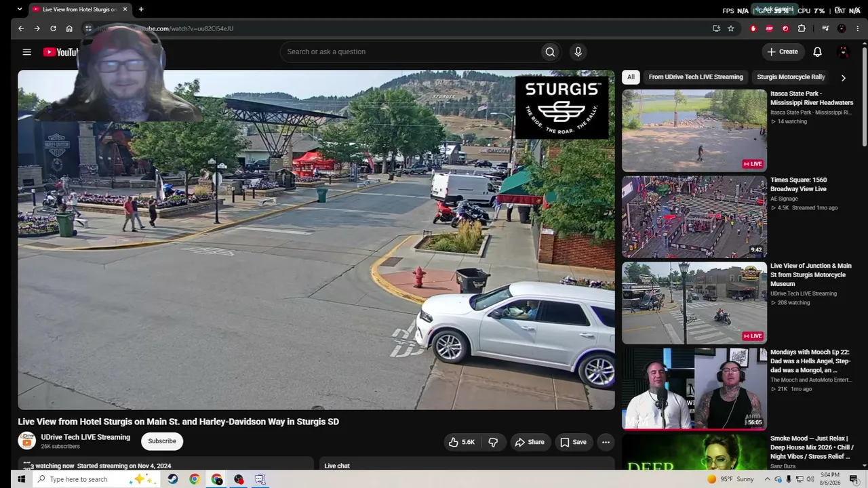
Task: Click the Sanz Buza channel name
Action: click(783, 466)
